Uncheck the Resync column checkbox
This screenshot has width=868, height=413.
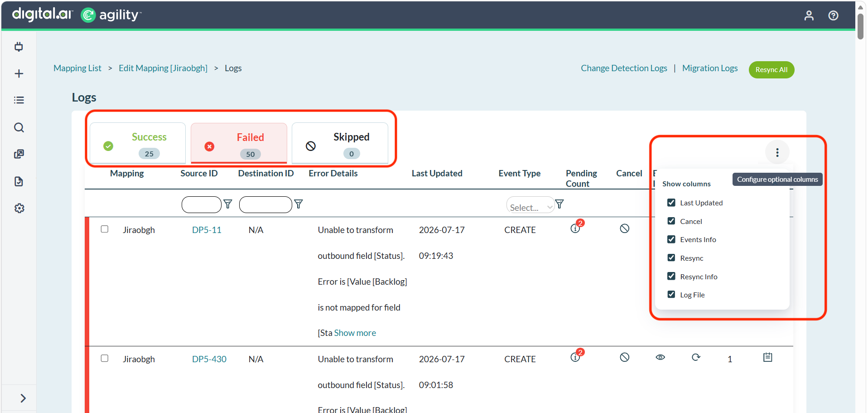671,258
